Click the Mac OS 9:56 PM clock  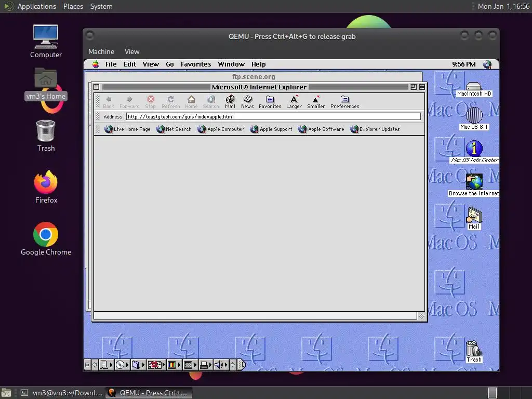(x=463, y=64)
